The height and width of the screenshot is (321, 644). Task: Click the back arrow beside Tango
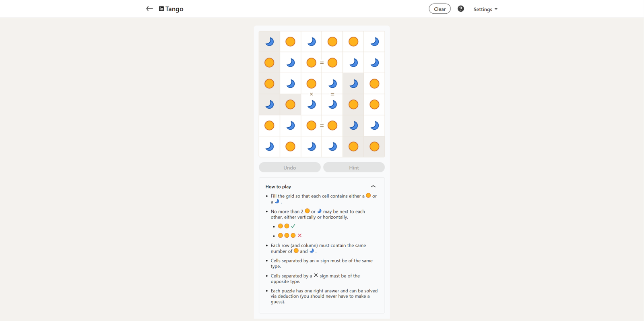pos(149,9)
